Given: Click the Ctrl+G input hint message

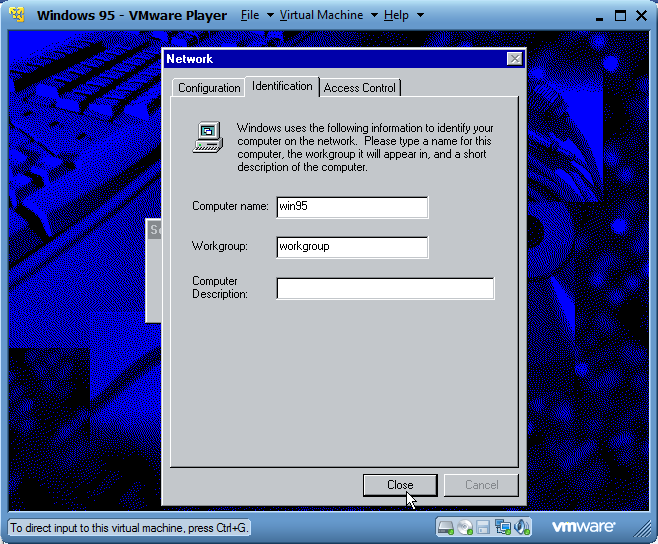Looking at the screenshot, I should [x=129, y=528].
